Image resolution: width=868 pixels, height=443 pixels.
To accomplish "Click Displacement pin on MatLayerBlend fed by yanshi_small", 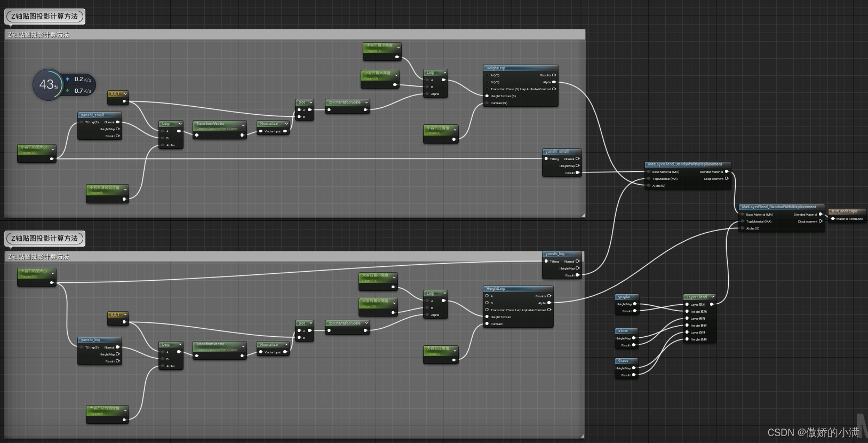I will [726, 179].
